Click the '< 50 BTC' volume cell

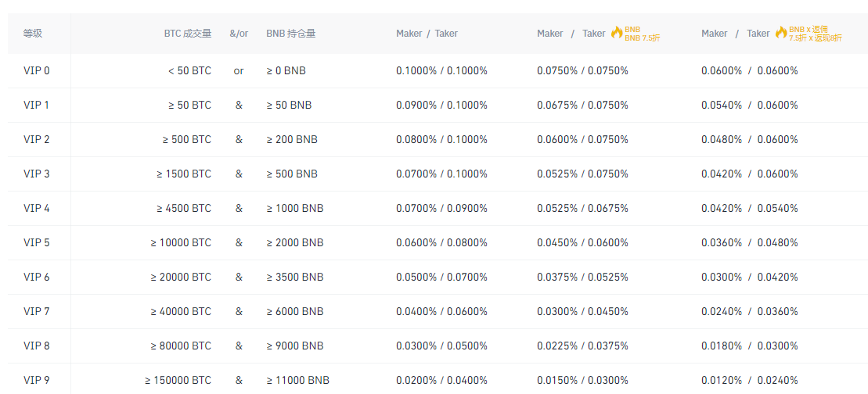pyautogui.click(x=189, y=71)
